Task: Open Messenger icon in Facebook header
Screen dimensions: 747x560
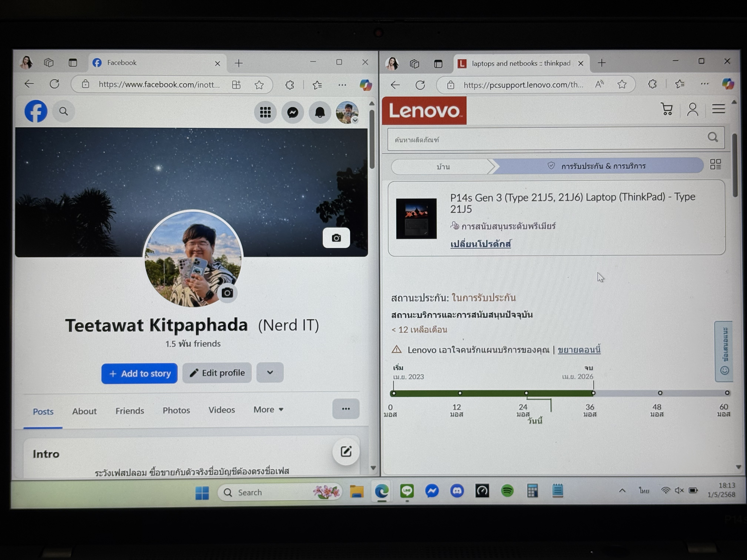Action: pyautogui.click(x=293, y=112)
